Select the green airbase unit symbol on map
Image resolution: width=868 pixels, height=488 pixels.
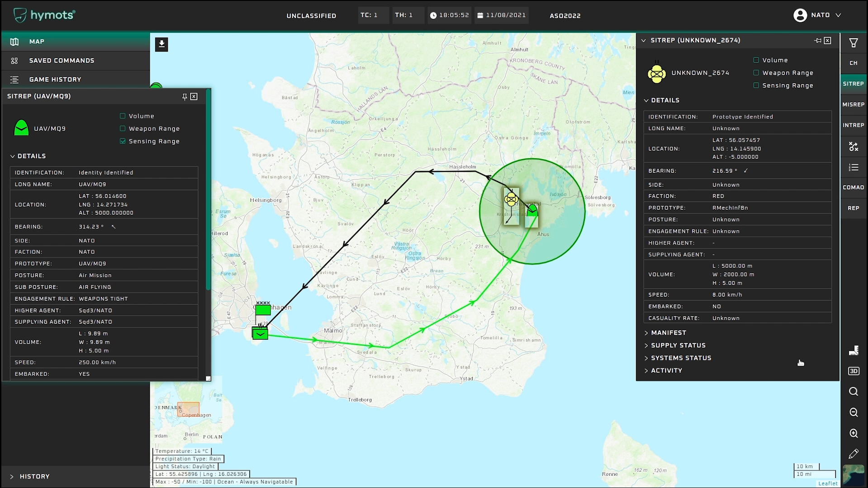(260, 333)
